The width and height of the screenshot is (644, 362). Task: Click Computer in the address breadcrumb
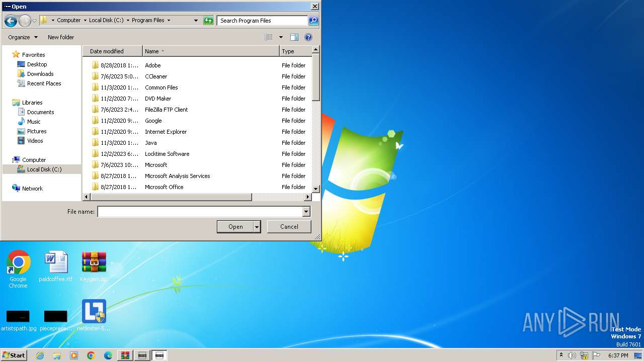[x=69, y=21]
